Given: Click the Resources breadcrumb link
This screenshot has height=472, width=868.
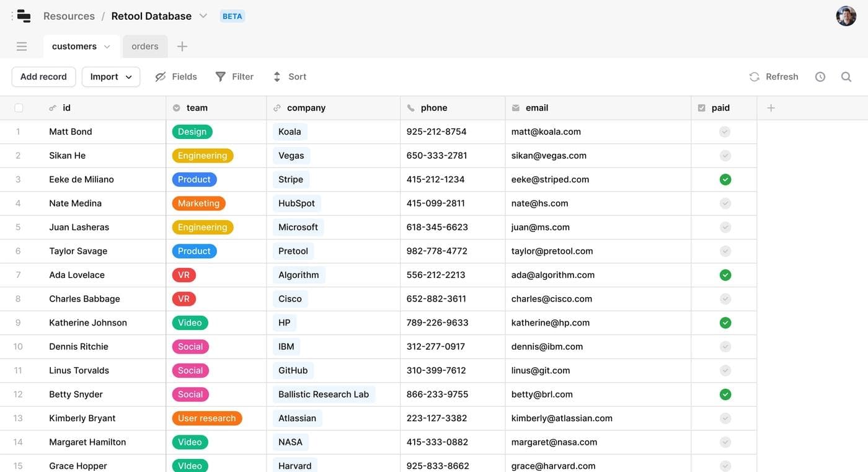Looking at the screenshot, I should pyautogui.click(x=68, y=16).
